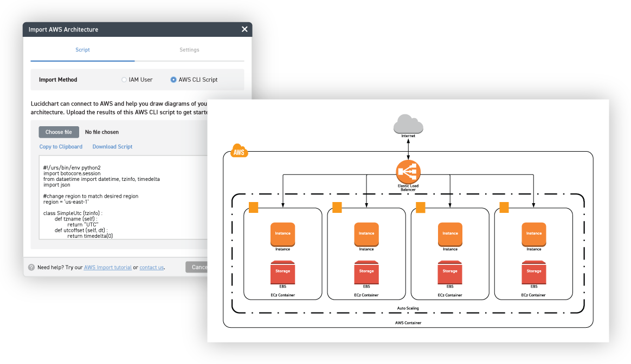Click the orange AWS cloud badge

click(x=239, y=152)
